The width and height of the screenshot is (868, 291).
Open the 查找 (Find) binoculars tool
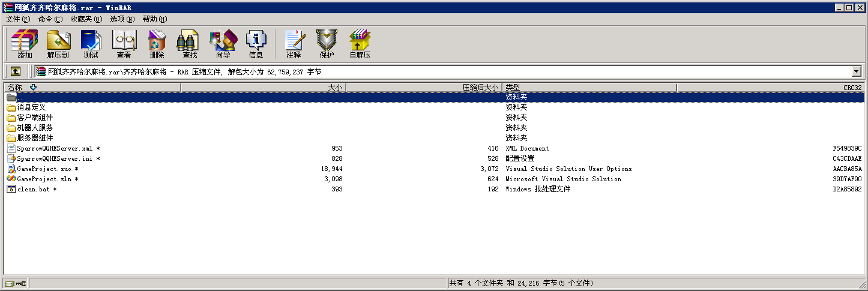click(x=190, y=44)
